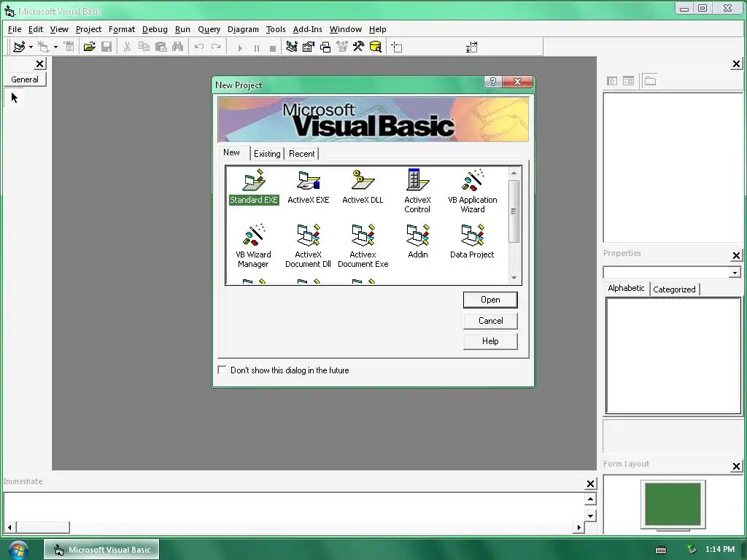
Task: Click the project list scrollbar up arrow
Action: tap(514, 173)
